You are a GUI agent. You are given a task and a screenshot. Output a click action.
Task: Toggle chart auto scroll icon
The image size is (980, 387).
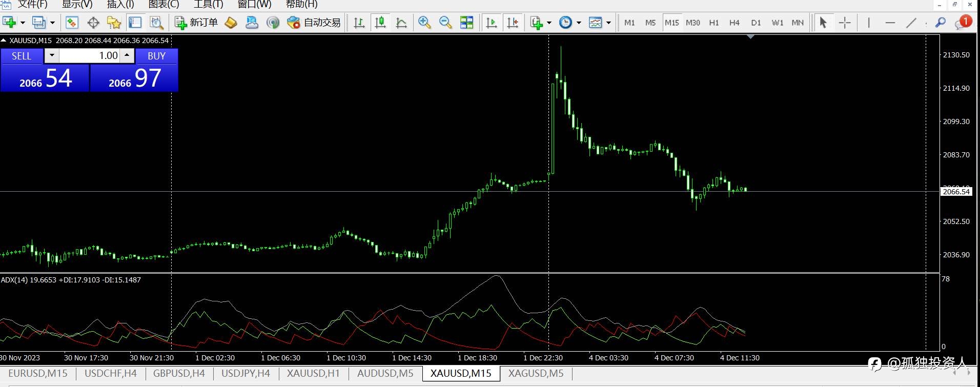point(491,23)
